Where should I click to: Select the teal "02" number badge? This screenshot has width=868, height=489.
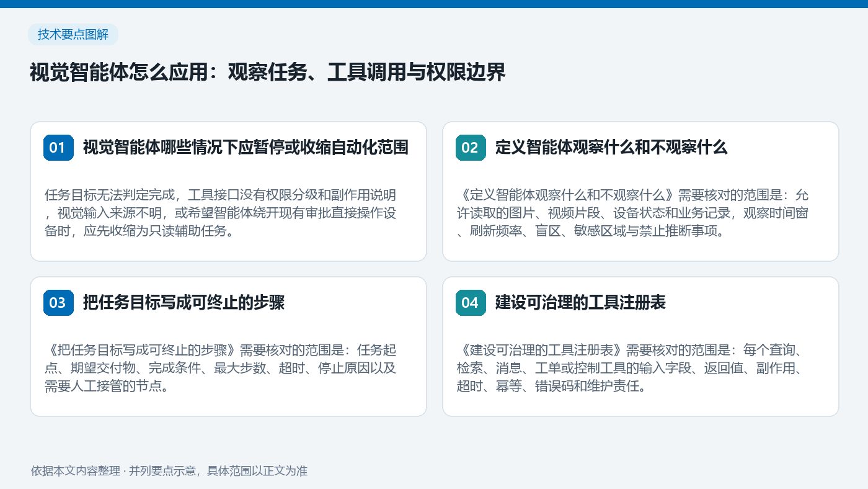471,148
